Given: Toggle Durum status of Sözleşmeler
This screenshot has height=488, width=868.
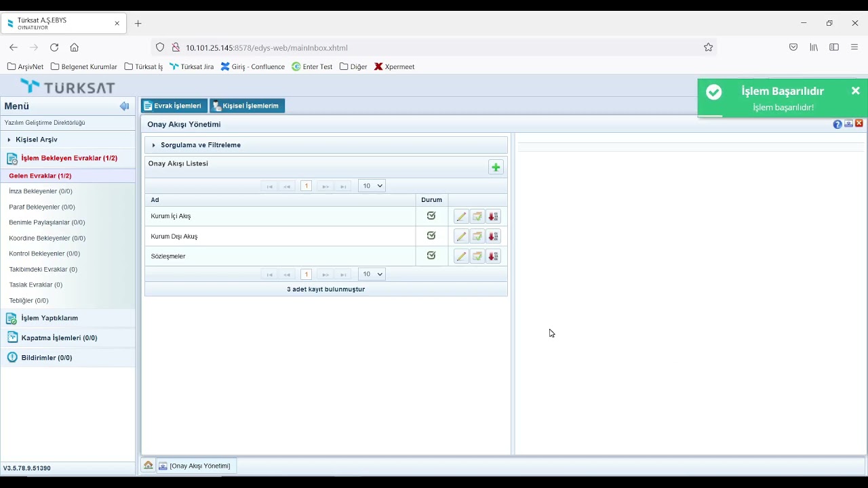Looking at the screenshot, I should [x=431, y=256].
